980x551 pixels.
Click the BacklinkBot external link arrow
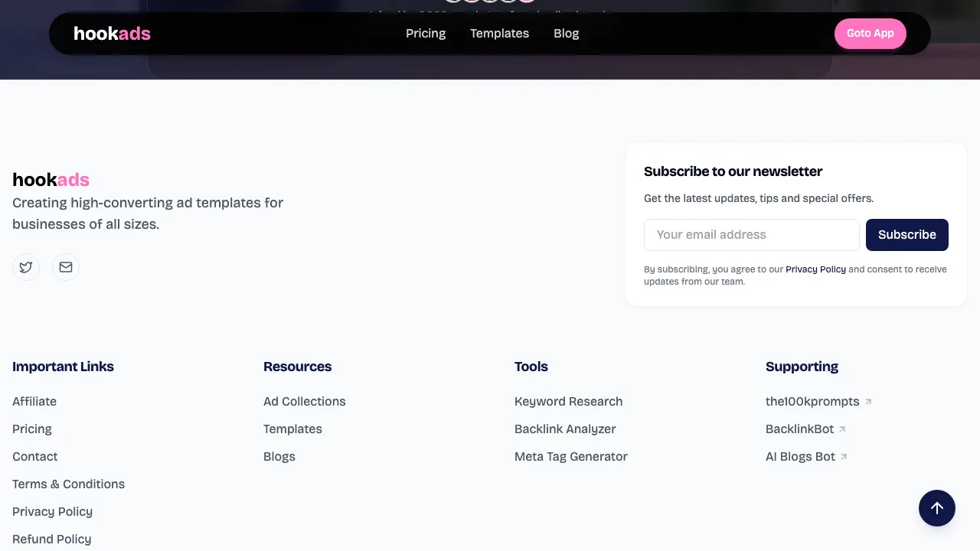pyautogui.click(x=842, y=429)
